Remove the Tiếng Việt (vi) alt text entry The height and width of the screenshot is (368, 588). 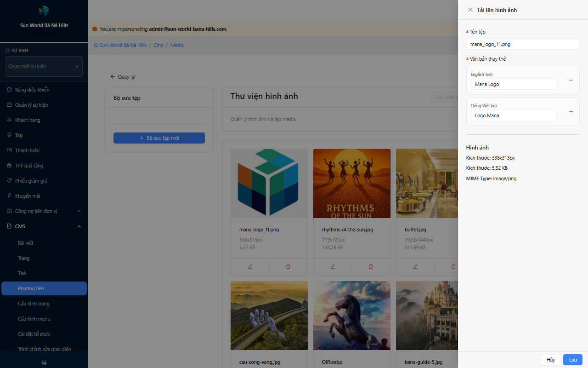571,111
